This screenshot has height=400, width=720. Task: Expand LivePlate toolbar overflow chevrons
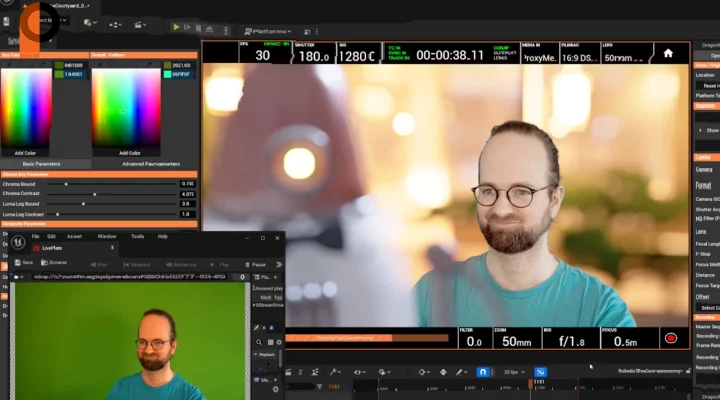point(279,265)
